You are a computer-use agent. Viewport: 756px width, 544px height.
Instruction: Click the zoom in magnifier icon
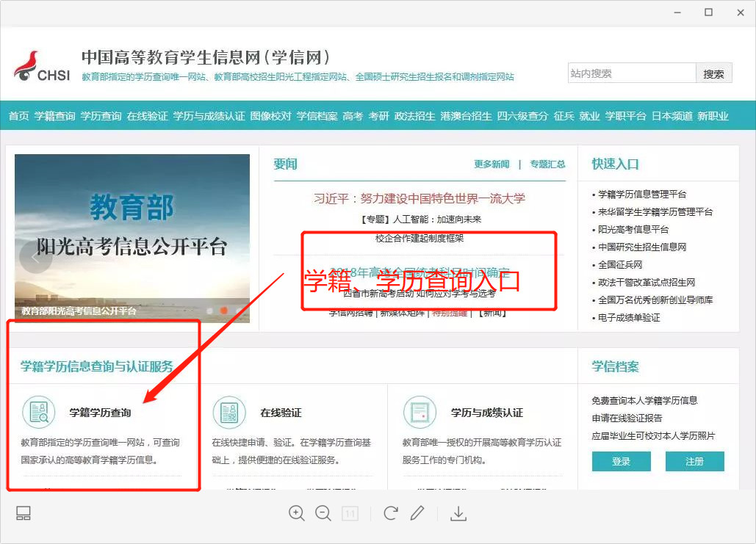297,513
